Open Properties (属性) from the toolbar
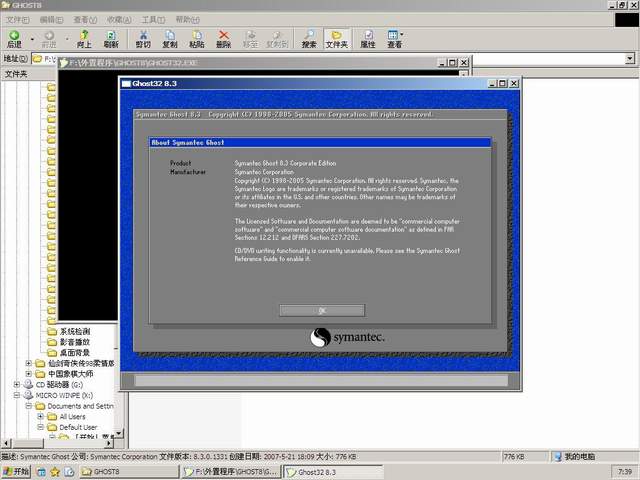Image resolution: width=640 pixels, height=480 pixels. pos(368,39)
